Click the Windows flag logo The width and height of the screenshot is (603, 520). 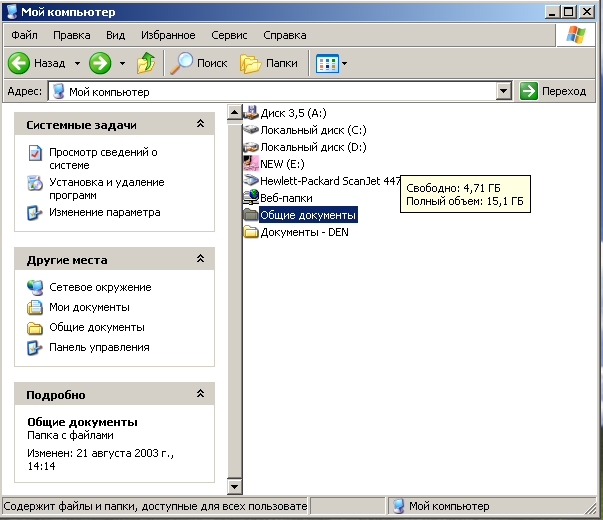pyautogui.click(x=576, y=35)
